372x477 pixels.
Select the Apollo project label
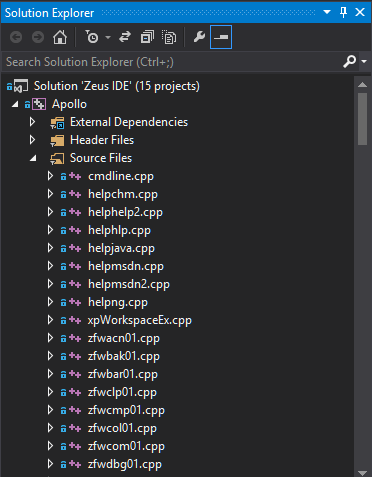[x=69, y=104]
